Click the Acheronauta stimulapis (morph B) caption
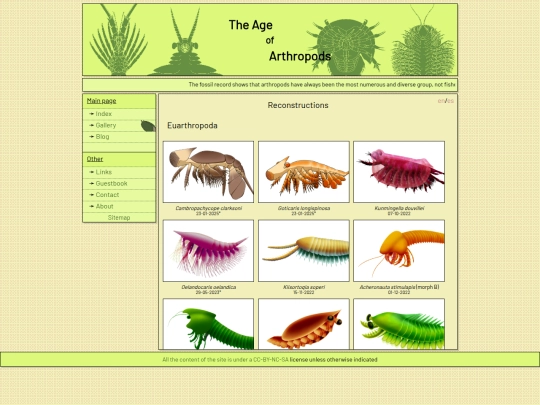This screenshot has width=540, height=405. (399, 287)
